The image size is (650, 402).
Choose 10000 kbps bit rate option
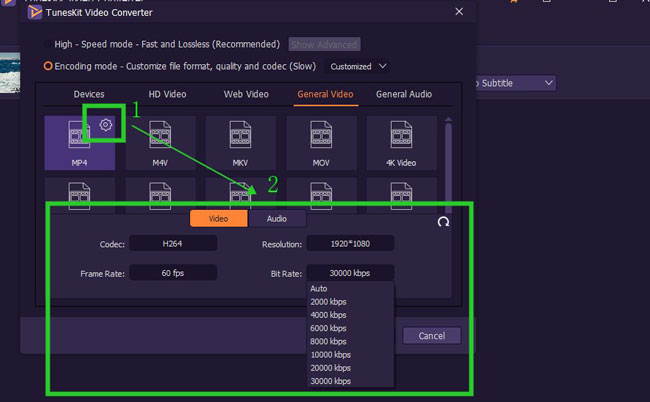(350, 355)
